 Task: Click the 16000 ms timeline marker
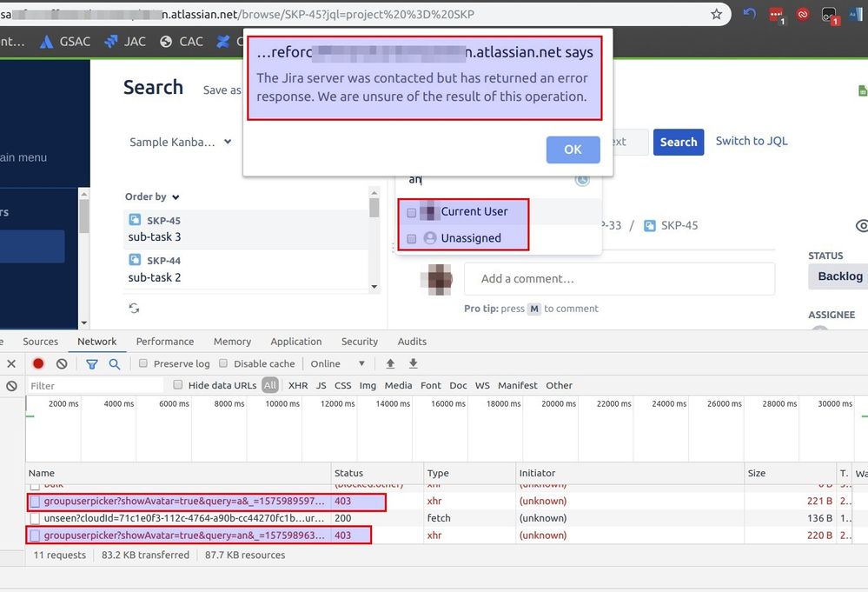click(x=448, y=403)
